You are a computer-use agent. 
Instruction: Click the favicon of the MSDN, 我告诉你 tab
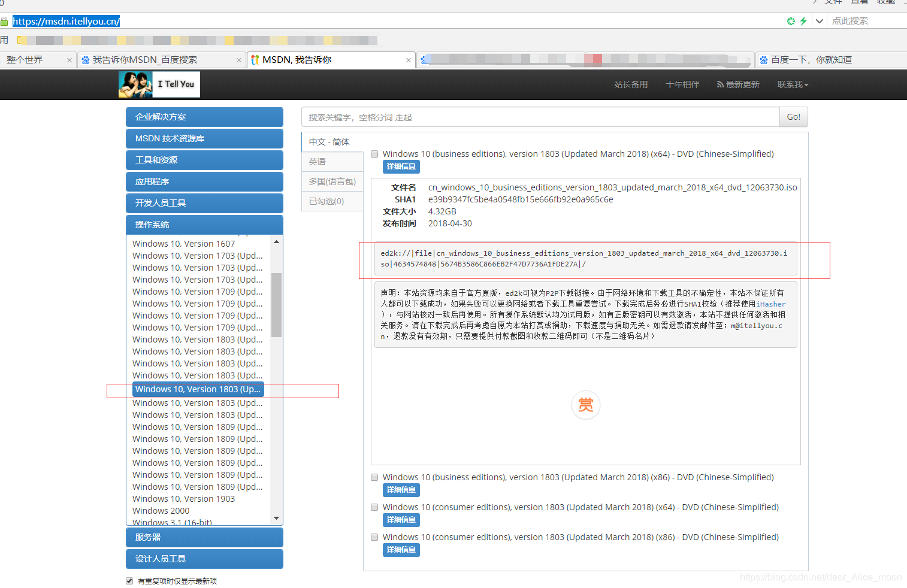click(255, 60)
